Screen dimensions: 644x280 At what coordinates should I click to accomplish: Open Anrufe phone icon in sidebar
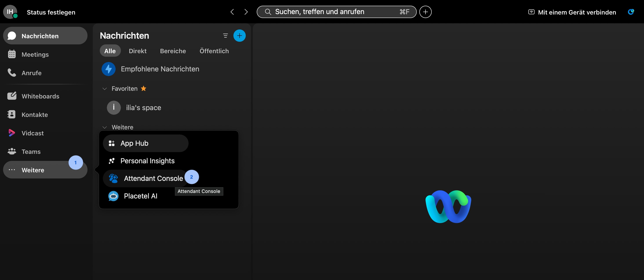point(12,73)
